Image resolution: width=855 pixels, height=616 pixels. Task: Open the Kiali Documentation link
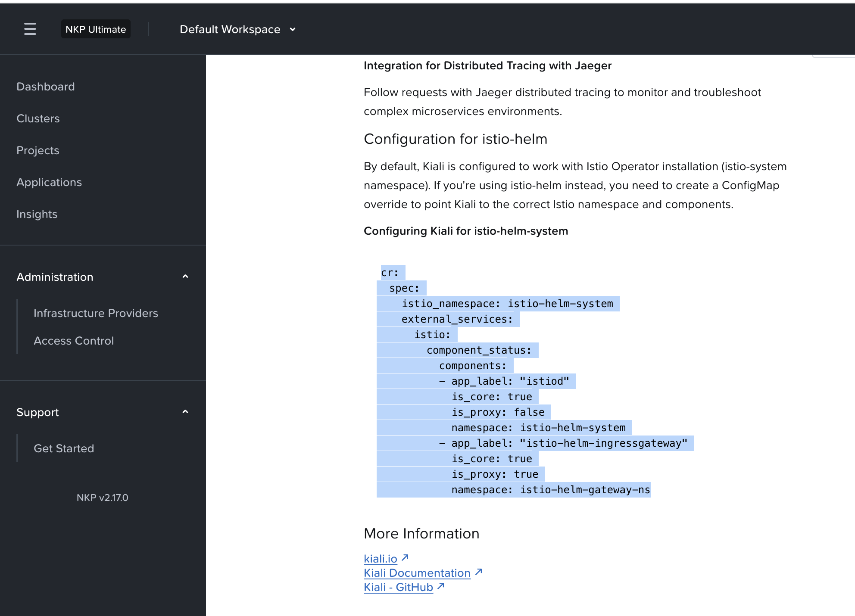click(417, 573)
